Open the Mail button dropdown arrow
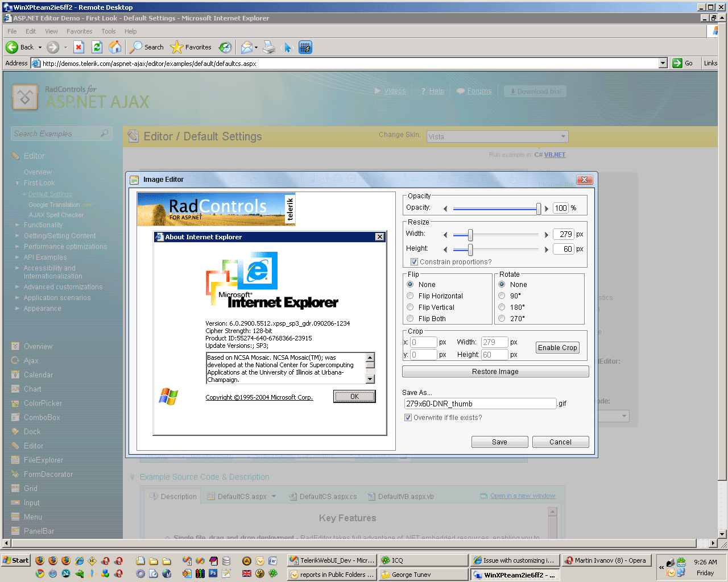Viewport: 728px width, 582px height. click(x=257, y=47)
